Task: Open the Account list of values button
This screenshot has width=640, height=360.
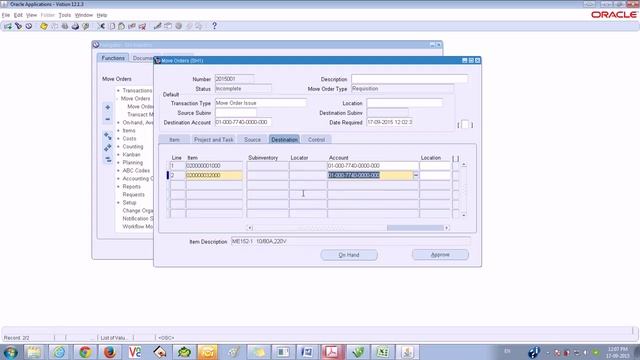Action: [416, 175]
